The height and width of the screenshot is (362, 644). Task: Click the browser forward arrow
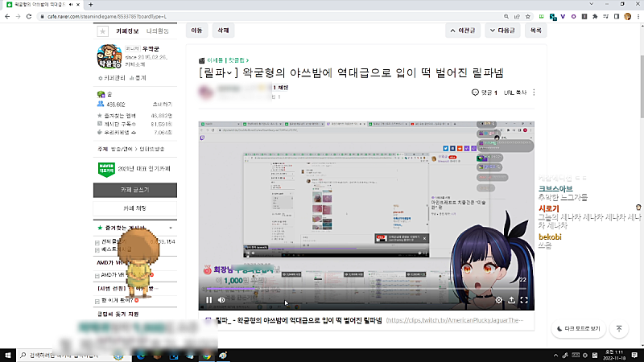(18, 16)
